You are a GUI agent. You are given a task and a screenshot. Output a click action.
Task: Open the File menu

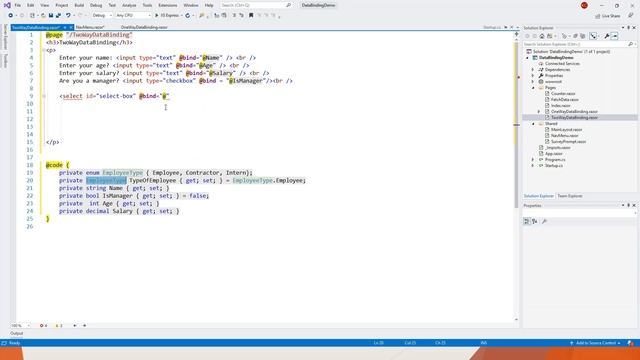pyautogui.click(x=18, y=5)
